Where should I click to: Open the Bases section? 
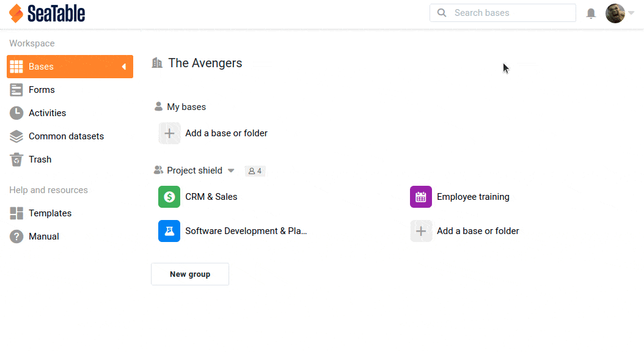[70, 67]
